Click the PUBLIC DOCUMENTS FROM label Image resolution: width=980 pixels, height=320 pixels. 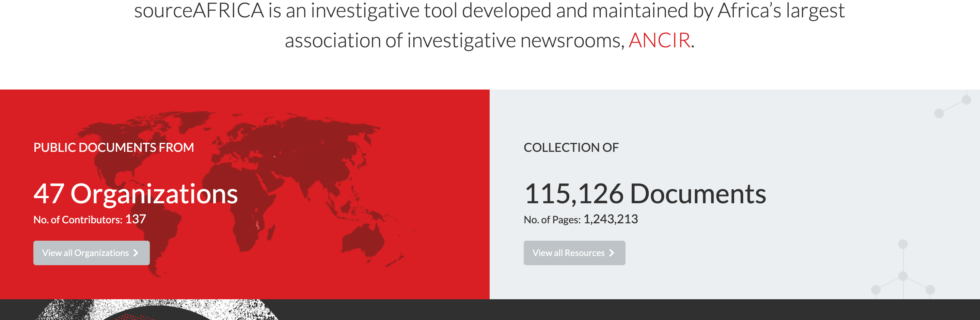[113, 148]
